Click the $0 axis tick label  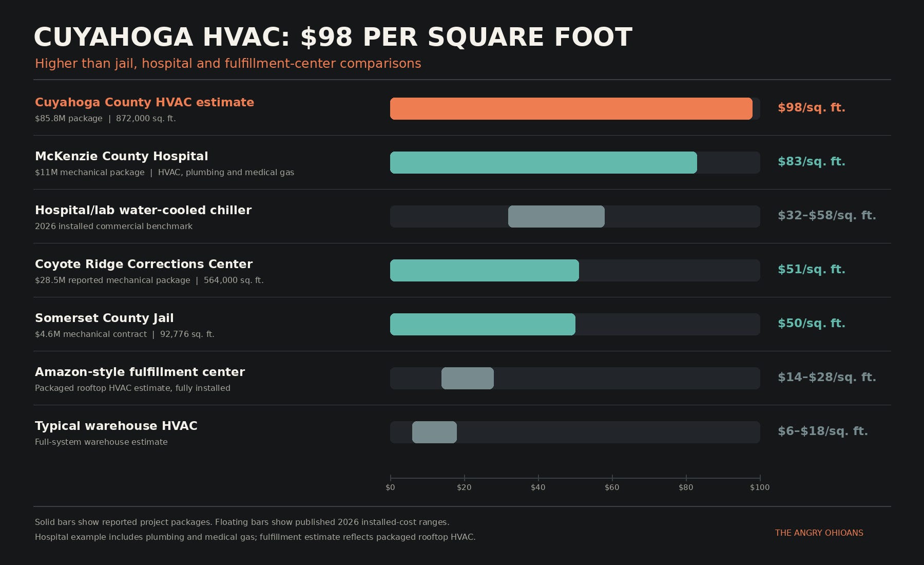[390, 487]
